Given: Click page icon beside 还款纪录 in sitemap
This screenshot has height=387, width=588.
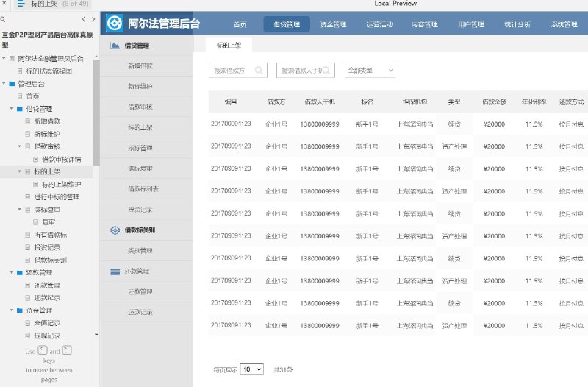Looking at the screenshot, I should click(x=28, y=298).
